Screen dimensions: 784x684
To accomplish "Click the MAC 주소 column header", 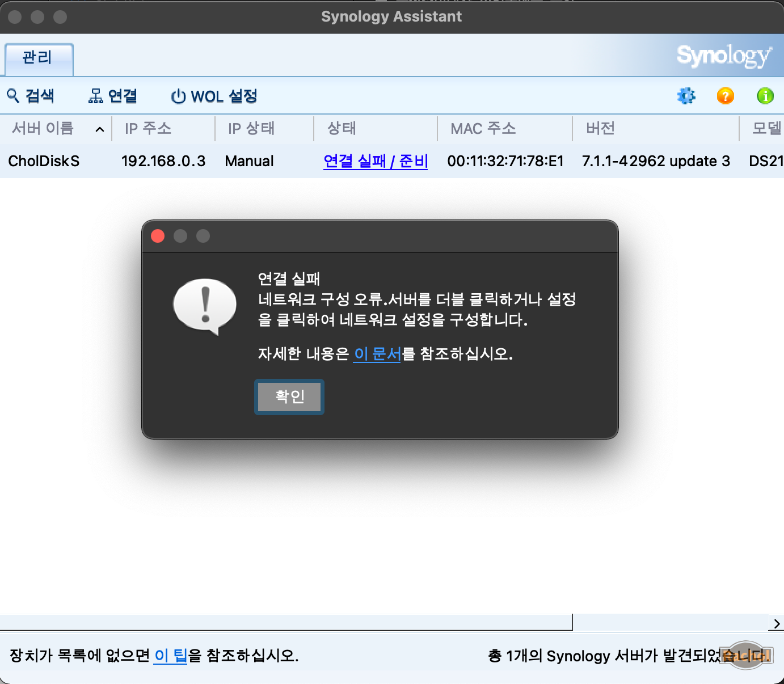I will [505, 129].
